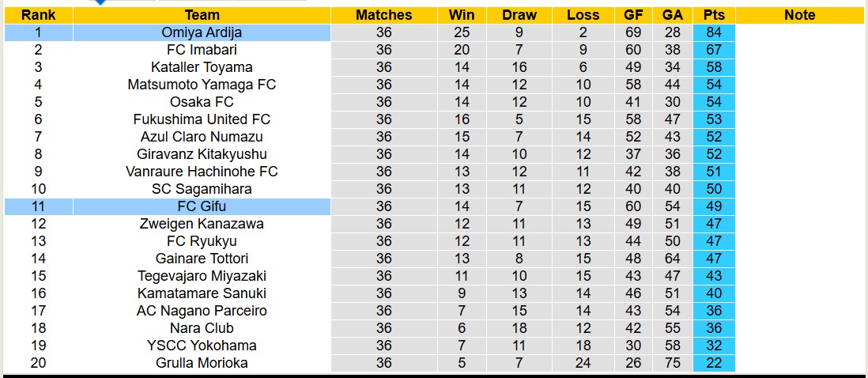868x378 pixels.
Task: Open the Nara Club team link
Action: [x=202, y=328]
